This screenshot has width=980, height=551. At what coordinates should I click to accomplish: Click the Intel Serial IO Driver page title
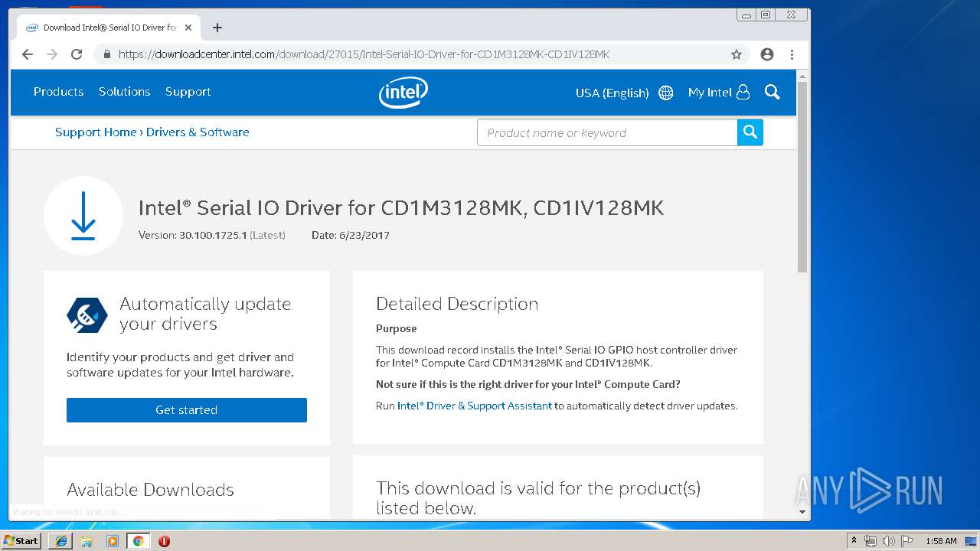(401, 207)
